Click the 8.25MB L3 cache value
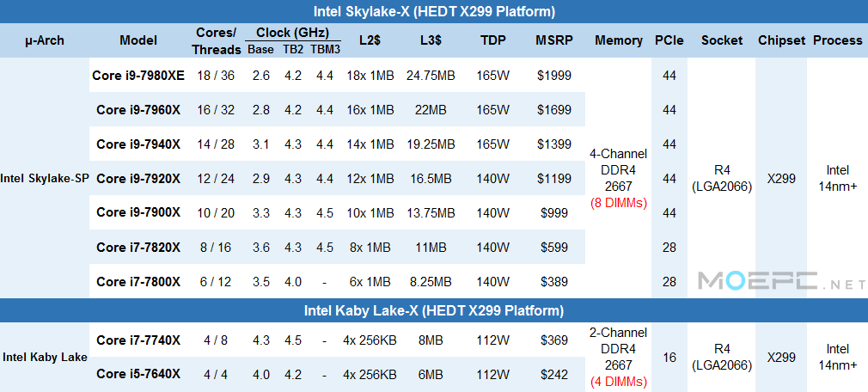Viewport: 868px width, 392px height. [430, 281]
